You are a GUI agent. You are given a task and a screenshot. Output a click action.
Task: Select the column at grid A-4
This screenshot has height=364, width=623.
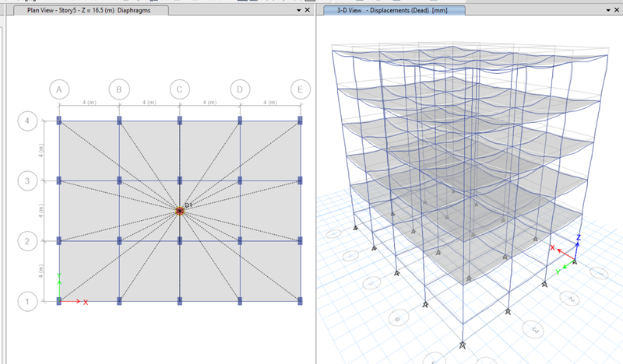[x=59, y=121]
